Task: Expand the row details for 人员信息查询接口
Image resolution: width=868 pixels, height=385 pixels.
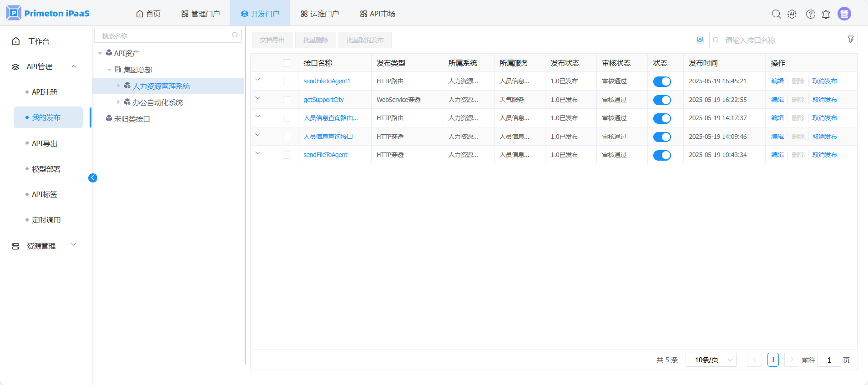Action: [x=258, y=135]
